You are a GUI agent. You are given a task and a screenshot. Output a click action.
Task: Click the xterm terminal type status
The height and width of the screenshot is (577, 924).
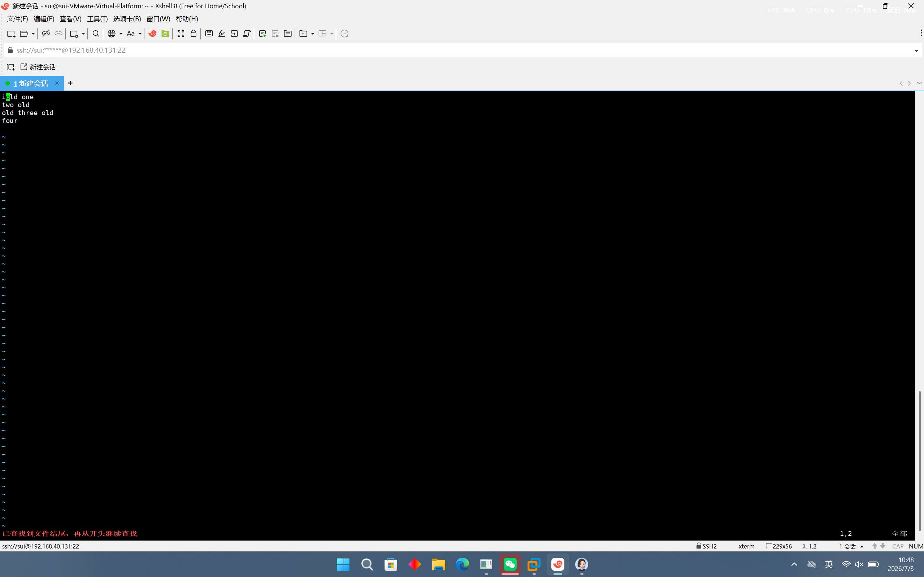click(746, 546)
